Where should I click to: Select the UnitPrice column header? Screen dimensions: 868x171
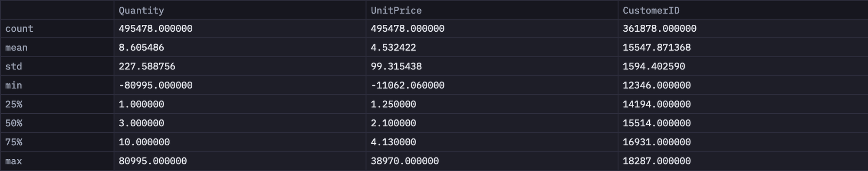(x=396, y=10)
